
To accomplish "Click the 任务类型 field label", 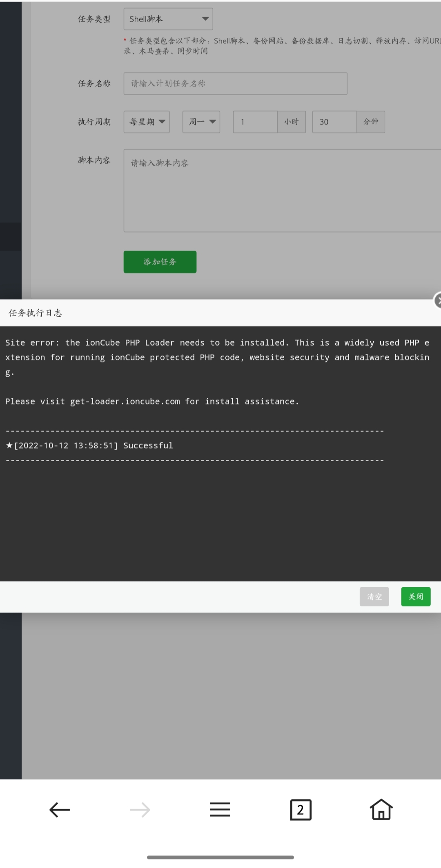I will (x=94, y=19).
